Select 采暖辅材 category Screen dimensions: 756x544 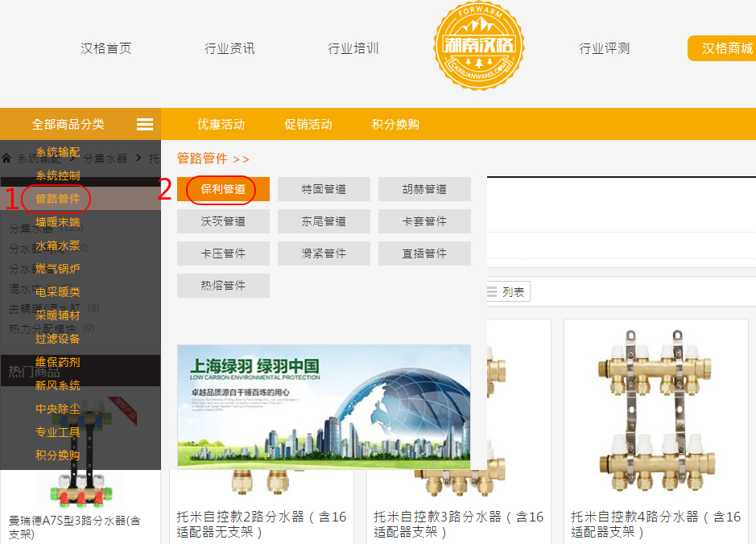pos(57,315)
